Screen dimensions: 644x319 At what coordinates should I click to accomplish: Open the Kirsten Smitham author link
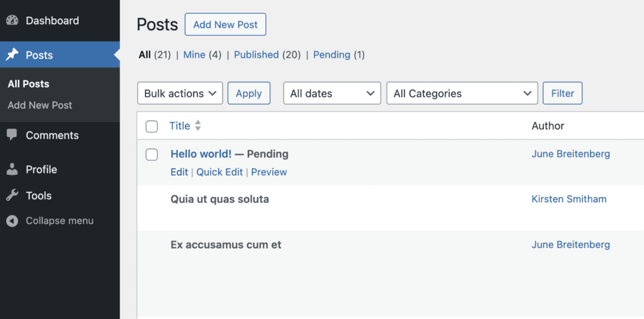569,199
